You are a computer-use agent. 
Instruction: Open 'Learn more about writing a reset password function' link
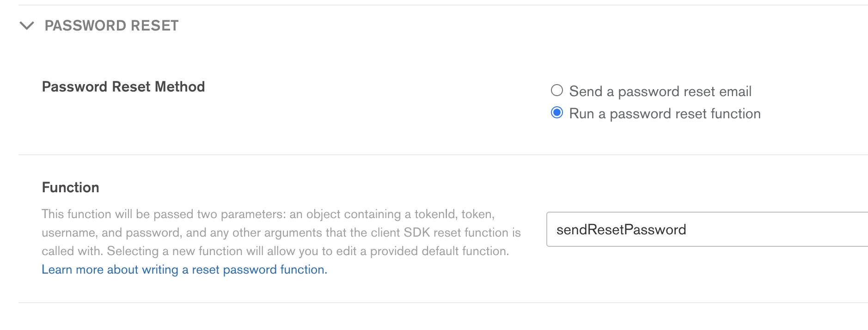[184, 269]
